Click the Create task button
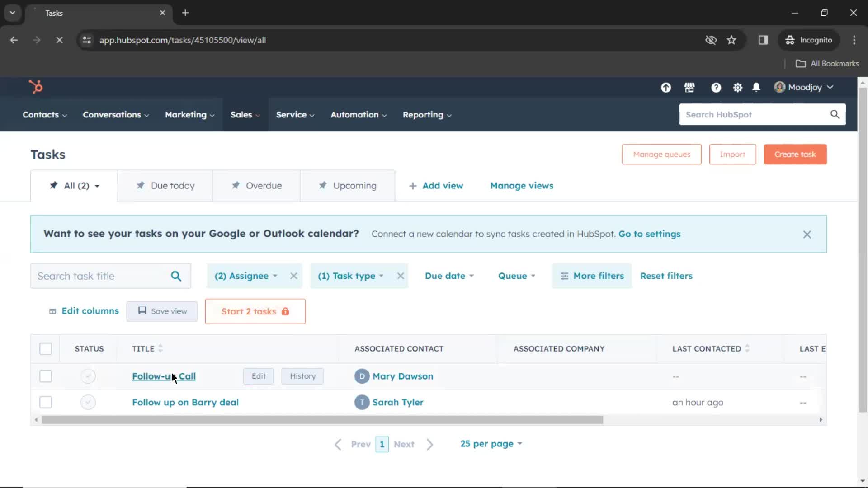This screenshot has height=488, width=868. tap(795, 155)
